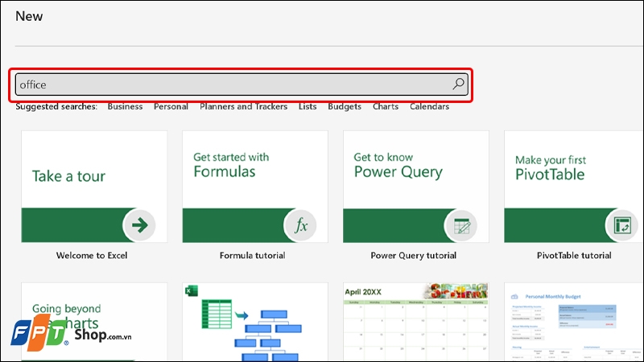Open the Take a tour template
Viewport: 644px width, 362px height.
(94, 187)
